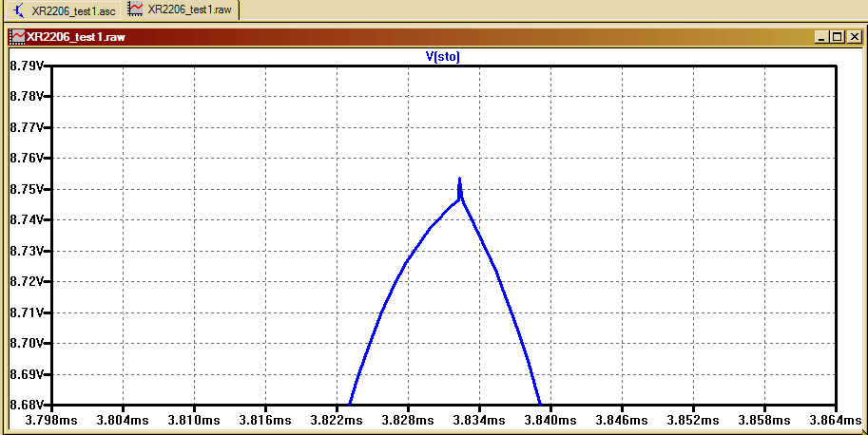Click the 3.840ms time axis label
The width and height of the screenshot is (868, 435).
551,421
